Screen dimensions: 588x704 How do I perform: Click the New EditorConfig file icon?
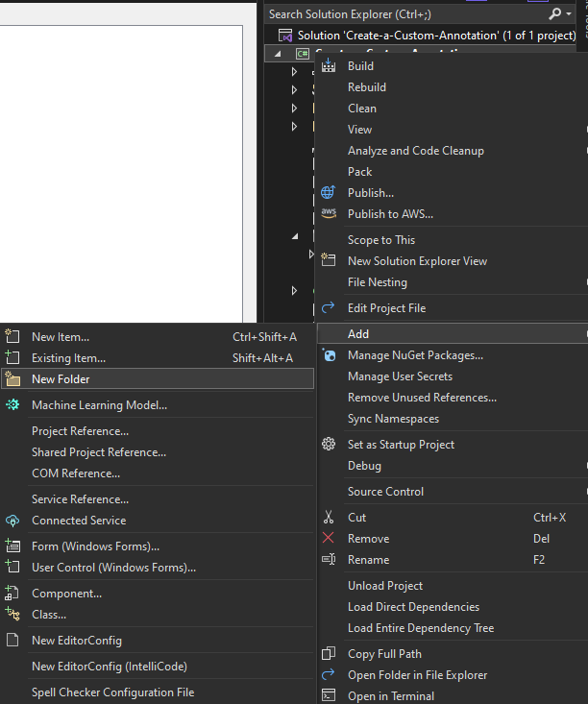pyautogui.click(x=12, y=640)
